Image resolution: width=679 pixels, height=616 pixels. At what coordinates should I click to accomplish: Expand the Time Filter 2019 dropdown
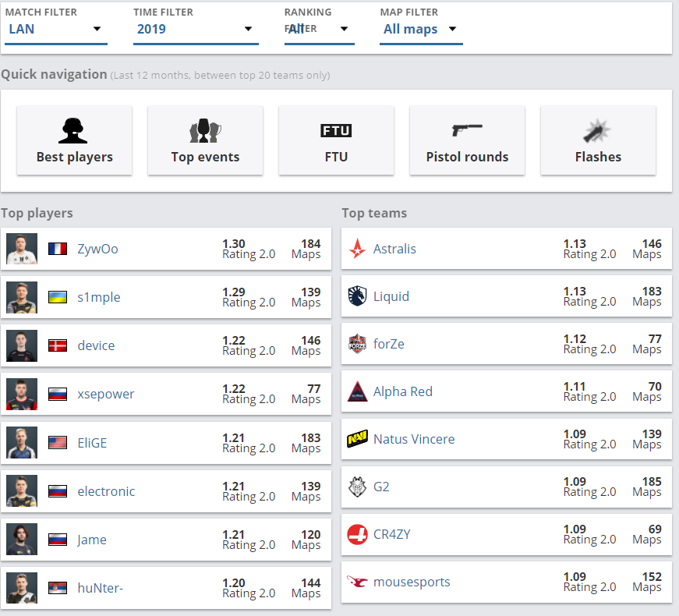pos(195,30)
